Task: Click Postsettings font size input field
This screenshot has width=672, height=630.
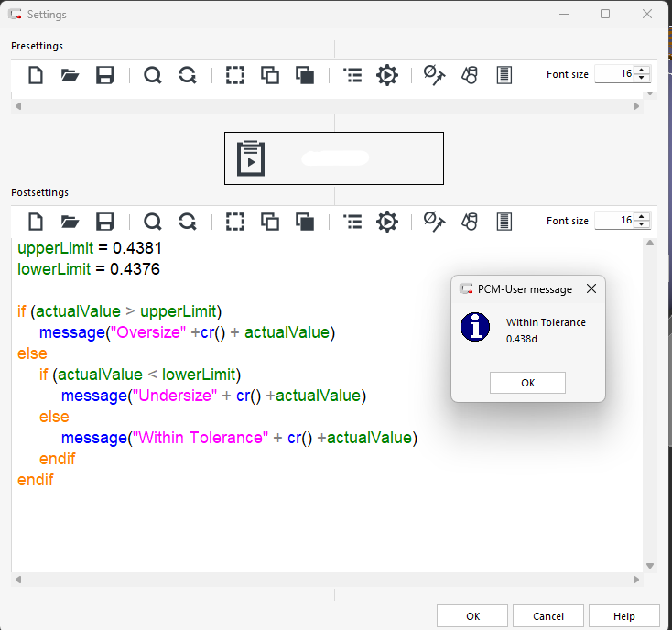Action: point(613,221)
